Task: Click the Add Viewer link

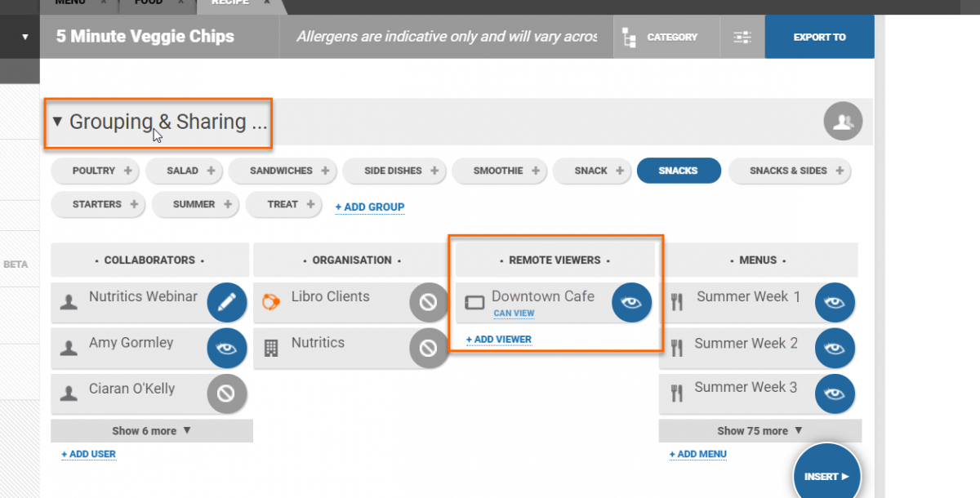Action: (x=498, y=340)
